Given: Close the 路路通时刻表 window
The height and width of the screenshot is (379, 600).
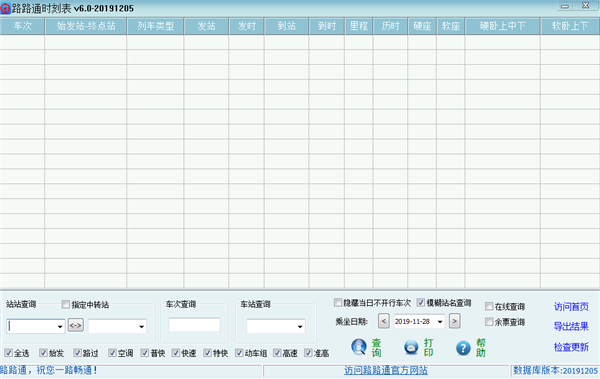Looking at the screenshot, I should [x=585, y=6].
